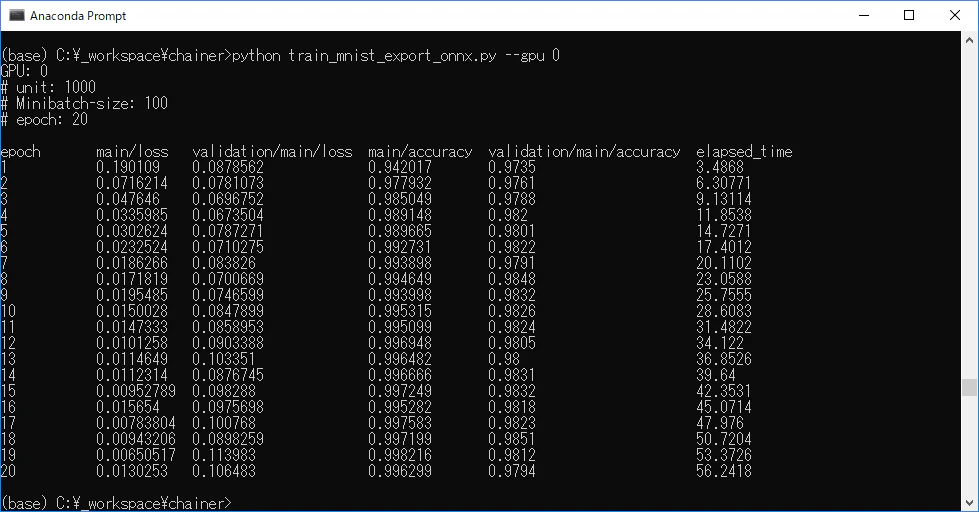
Task: Click elapsed time value 56.2418
Action: [x=724, y=471]
